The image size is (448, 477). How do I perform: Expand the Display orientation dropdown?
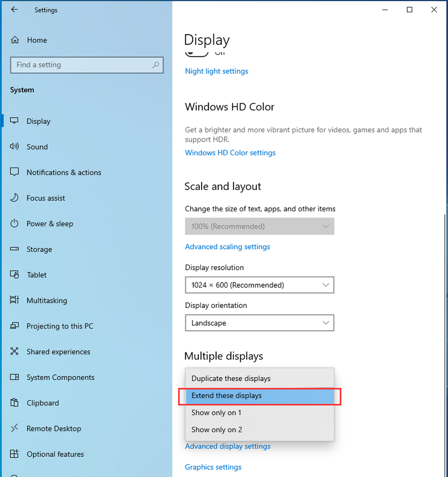(259, 323)
